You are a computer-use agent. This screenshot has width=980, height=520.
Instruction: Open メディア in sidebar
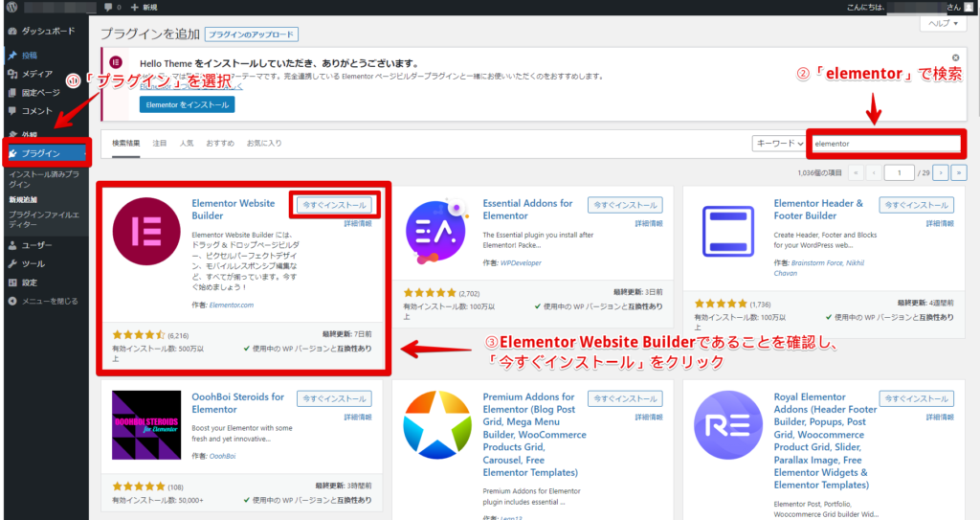point(30,74)
